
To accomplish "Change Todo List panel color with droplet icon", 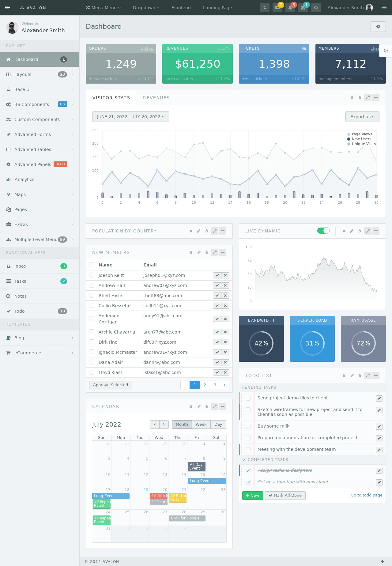I will [360, 375].
